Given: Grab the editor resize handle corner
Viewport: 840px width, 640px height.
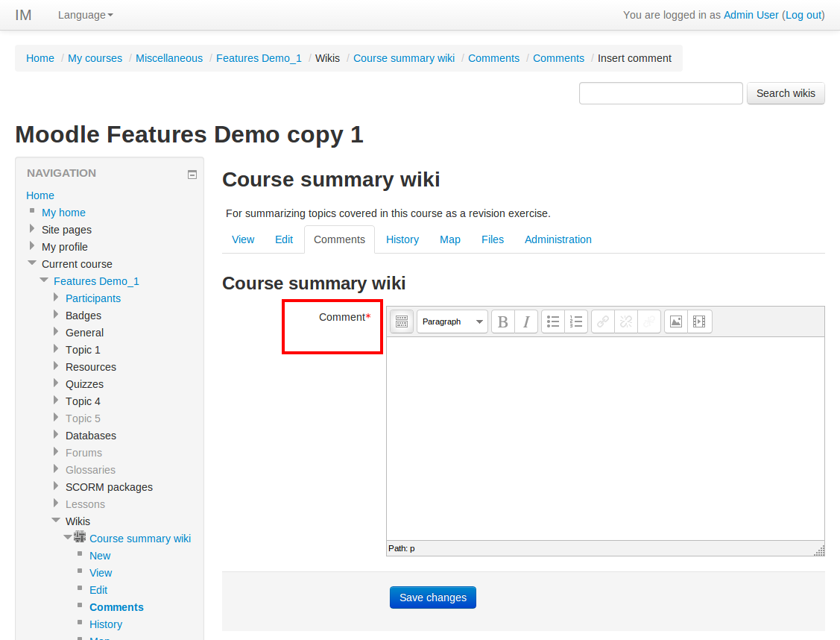Looking at the screenshot, I should click(820, 550).
